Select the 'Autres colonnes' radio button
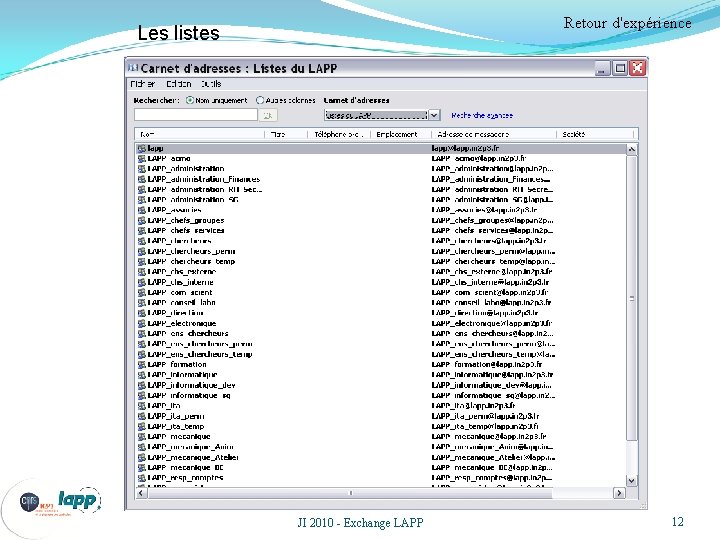The image size is (720, 540). pyautogui.click(x=260, y=100)
